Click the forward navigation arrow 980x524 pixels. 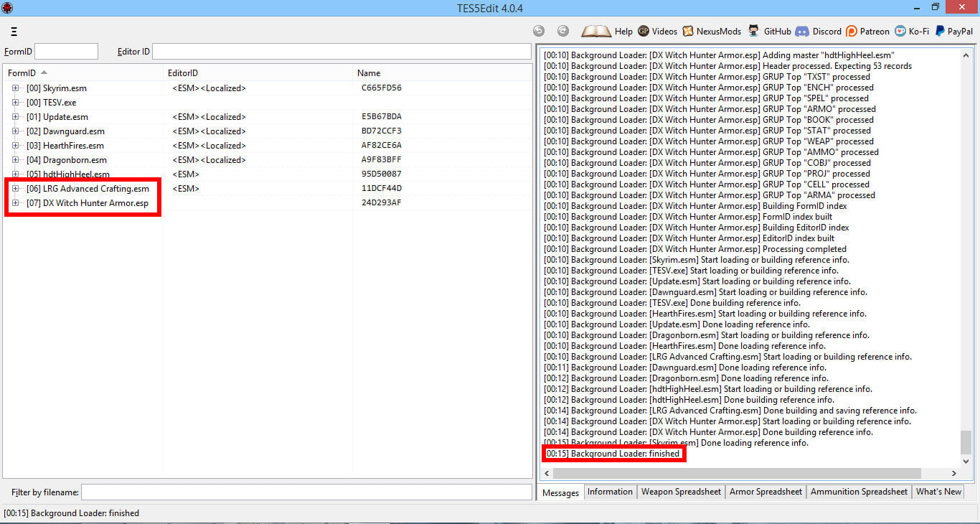[x=563, y=31]
